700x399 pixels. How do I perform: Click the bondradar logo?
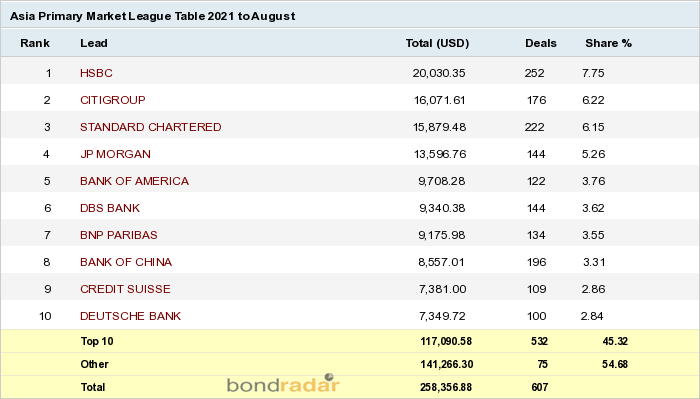point(283,384)
